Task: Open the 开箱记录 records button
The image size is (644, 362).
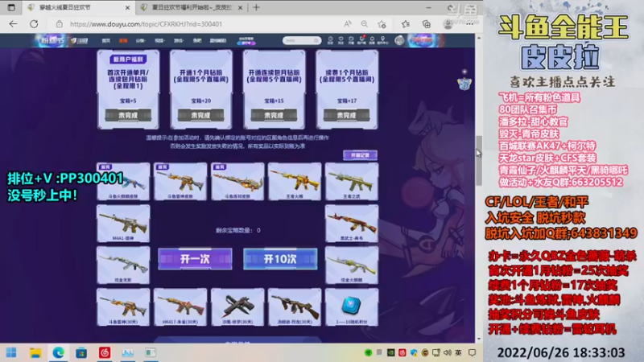Action: pyautogui.click(x=360, y=155)
